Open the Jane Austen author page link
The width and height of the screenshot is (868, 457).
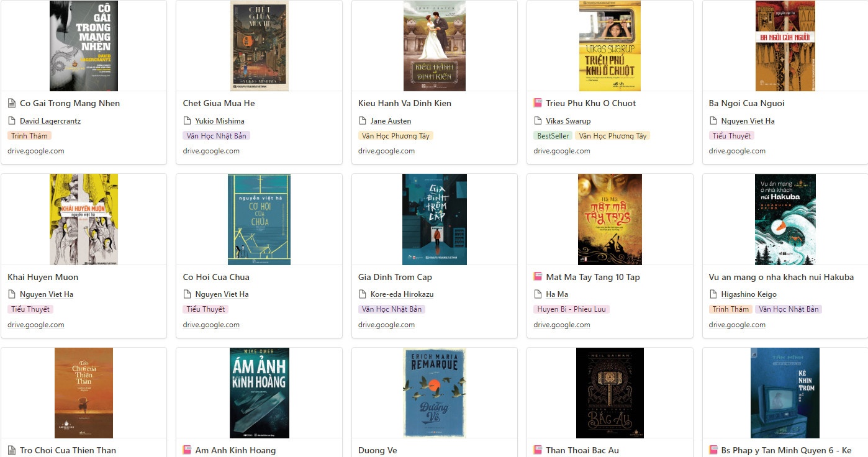coord(391,121)
